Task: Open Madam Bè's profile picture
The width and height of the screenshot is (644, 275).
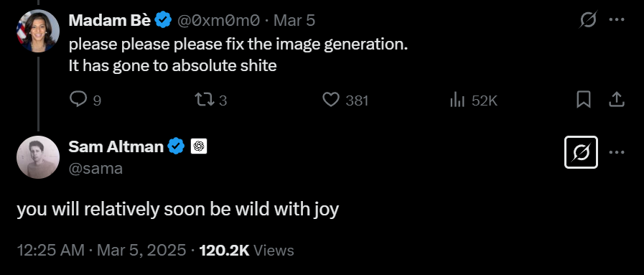Action: point(38,31)
